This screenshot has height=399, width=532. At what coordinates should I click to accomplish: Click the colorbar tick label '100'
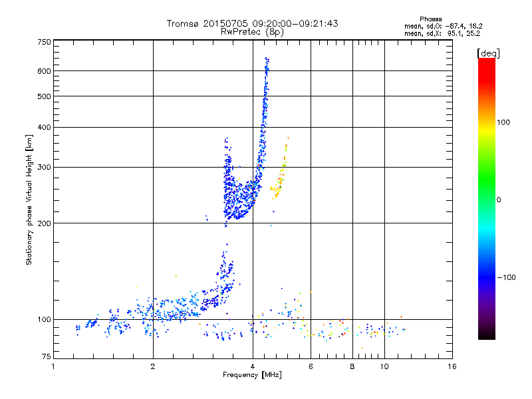[x=503, y=122]
